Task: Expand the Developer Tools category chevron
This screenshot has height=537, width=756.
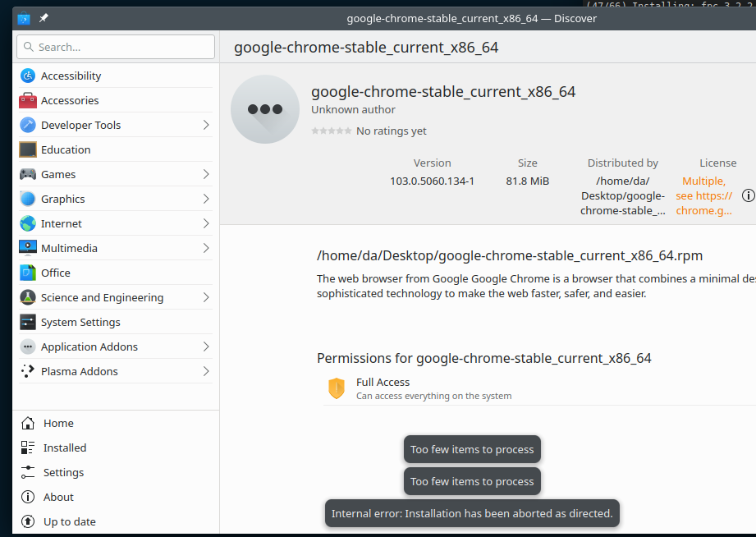Action: click(x=206, y=125)
